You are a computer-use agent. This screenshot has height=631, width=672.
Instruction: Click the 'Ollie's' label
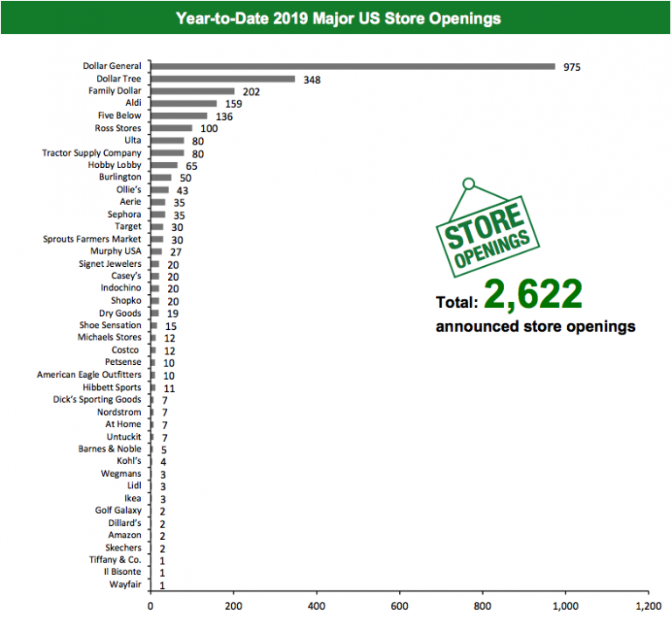(129, 189)
